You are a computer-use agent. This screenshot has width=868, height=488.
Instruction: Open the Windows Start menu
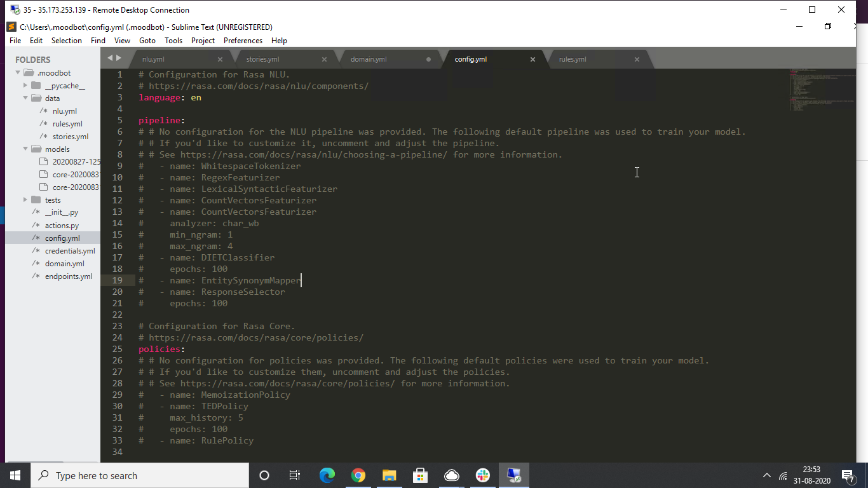[x=15, y=475]
